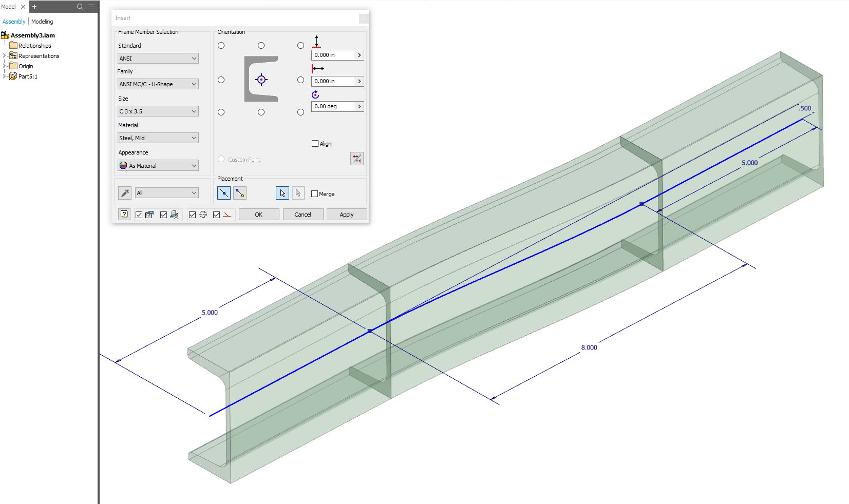Enable the Align checkbox
The width and height of the screenshot is (849, 504).
point(315,143)
